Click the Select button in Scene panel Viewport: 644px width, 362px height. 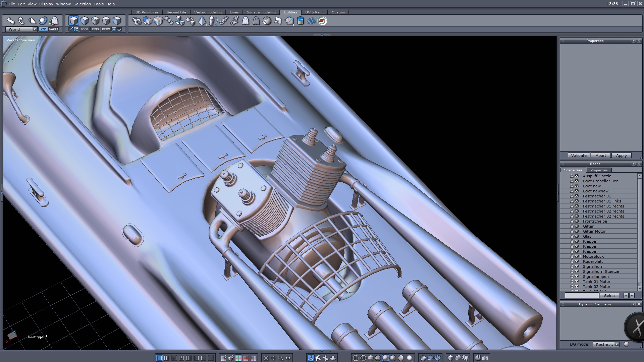(x=609, y=295)
